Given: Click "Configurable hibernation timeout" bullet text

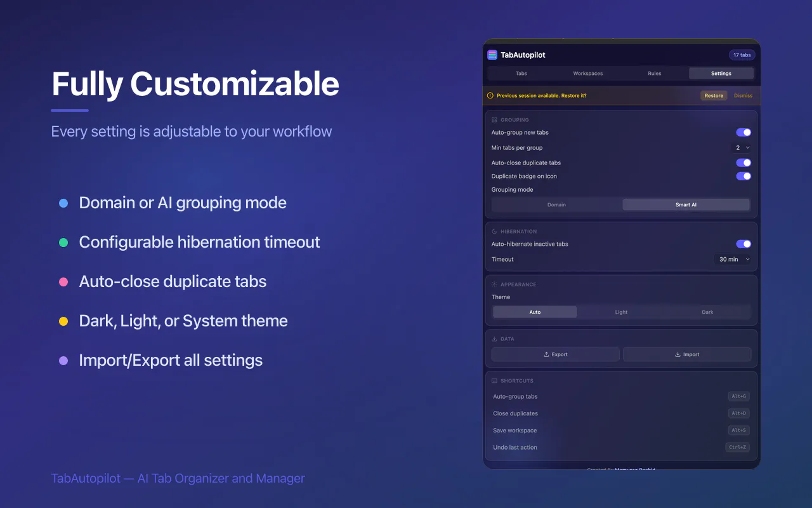Looking at the screenshot, I should pos(199,242).
